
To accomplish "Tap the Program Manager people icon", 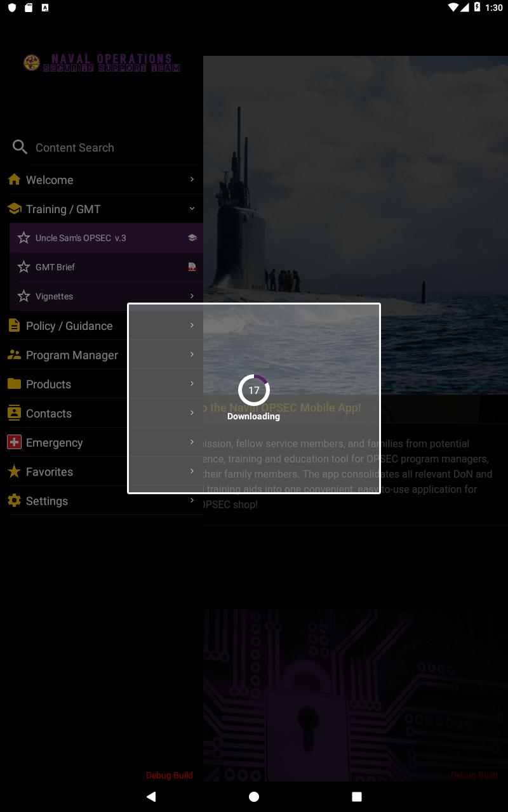I will pos(14,355).
